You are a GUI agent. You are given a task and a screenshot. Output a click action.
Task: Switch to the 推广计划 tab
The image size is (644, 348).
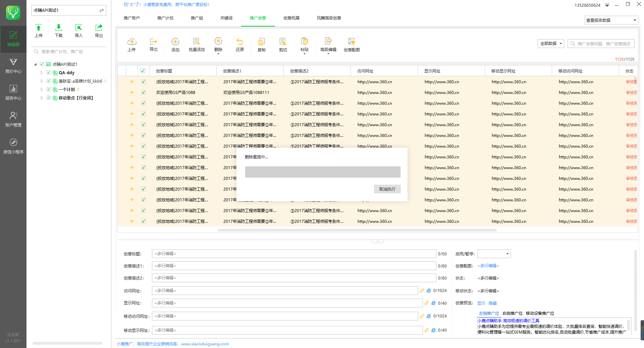pyautogui.click(x=165, y=18)
